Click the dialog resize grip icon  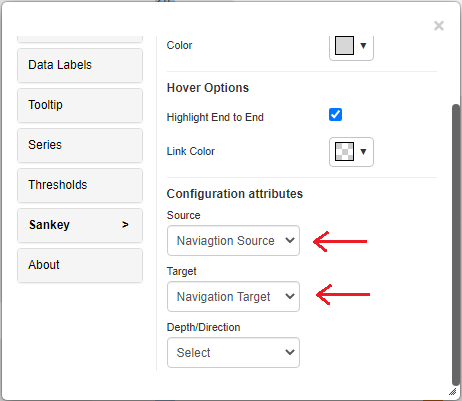pyautogui.click(x=452, y=392)
